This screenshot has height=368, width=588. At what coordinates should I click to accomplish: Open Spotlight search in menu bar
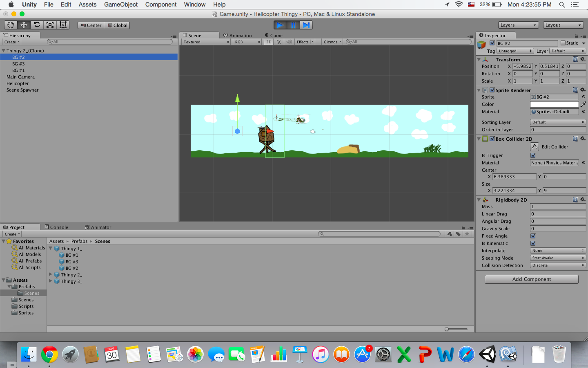[x=562, y=4]
